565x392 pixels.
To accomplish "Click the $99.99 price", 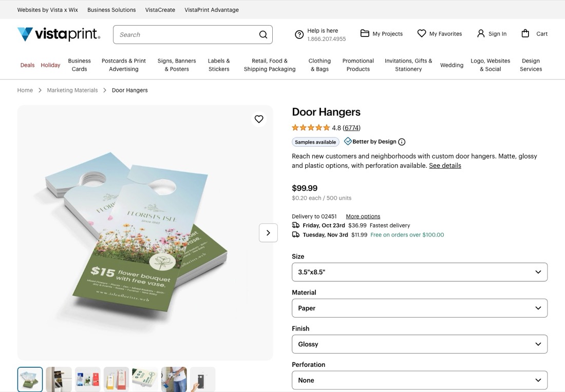I will [305, 188].
